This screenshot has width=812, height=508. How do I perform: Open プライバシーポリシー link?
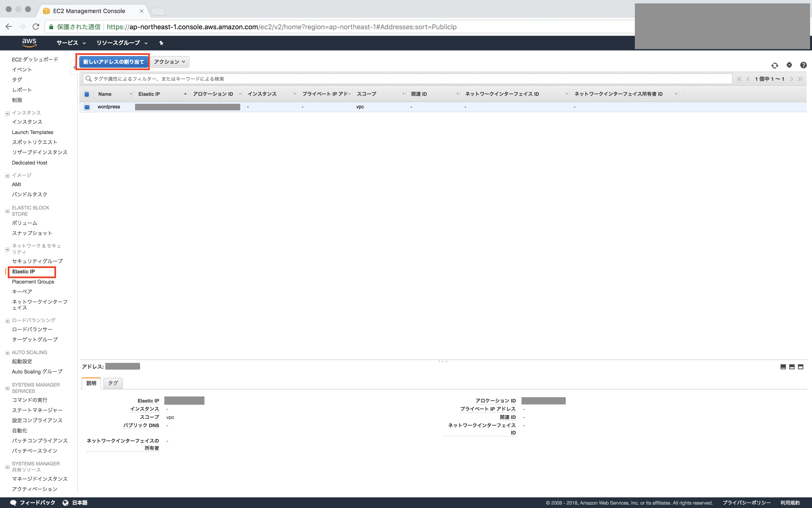coord(746,503)
